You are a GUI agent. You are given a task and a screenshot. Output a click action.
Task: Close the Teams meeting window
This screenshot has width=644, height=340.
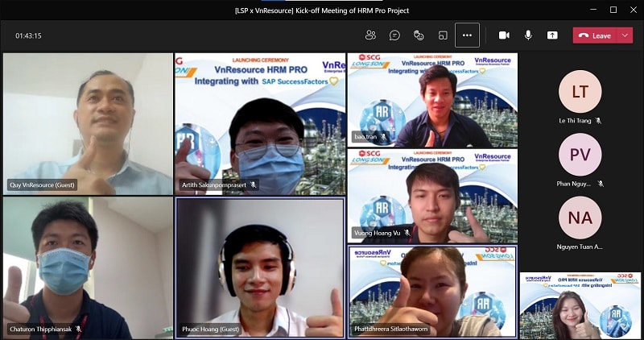pyautogui.click(x=634, y=10)
